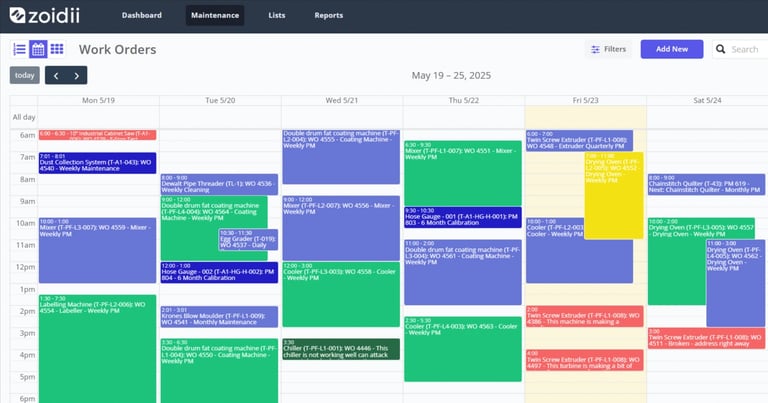Select the Thu 5/22 column header
This screenshot has height=403, width=768.
[463, 100]
